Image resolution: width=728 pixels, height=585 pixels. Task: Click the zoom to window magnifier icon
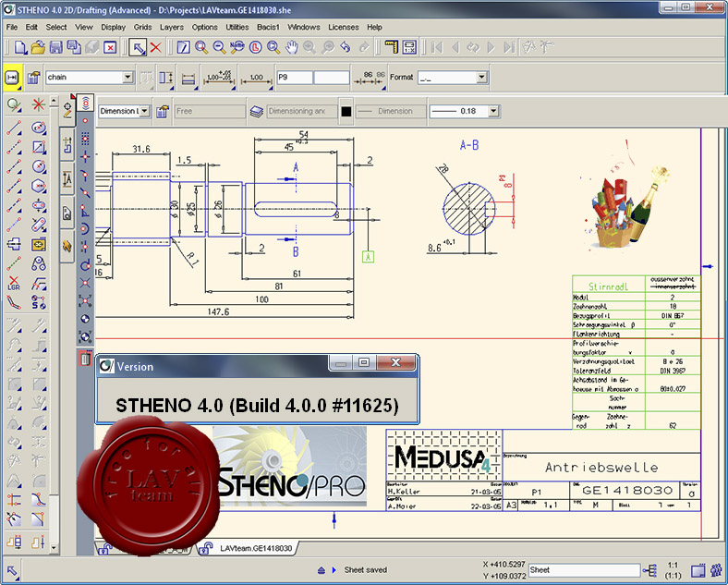273,47
